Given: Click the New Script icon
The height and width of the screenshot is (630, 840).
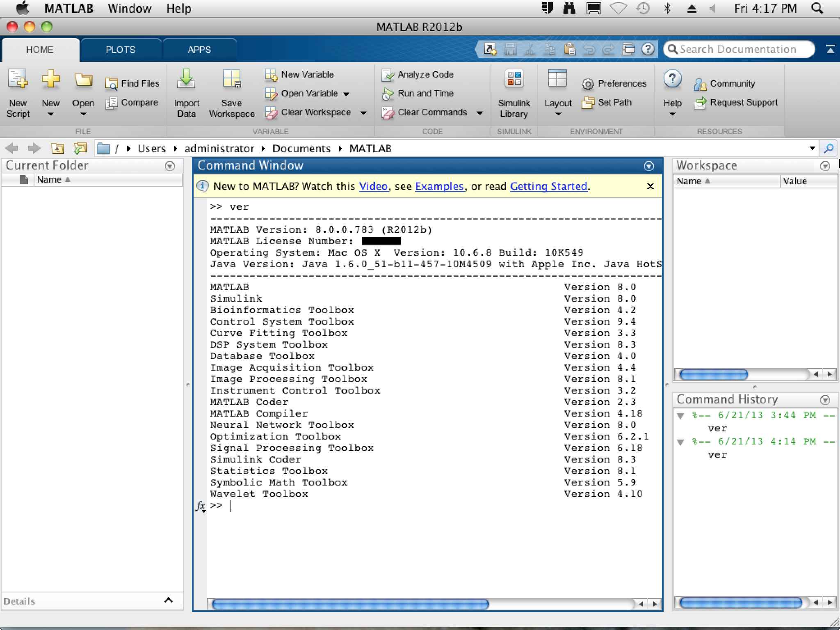Looking at the screenshot, I should (18, 80).
